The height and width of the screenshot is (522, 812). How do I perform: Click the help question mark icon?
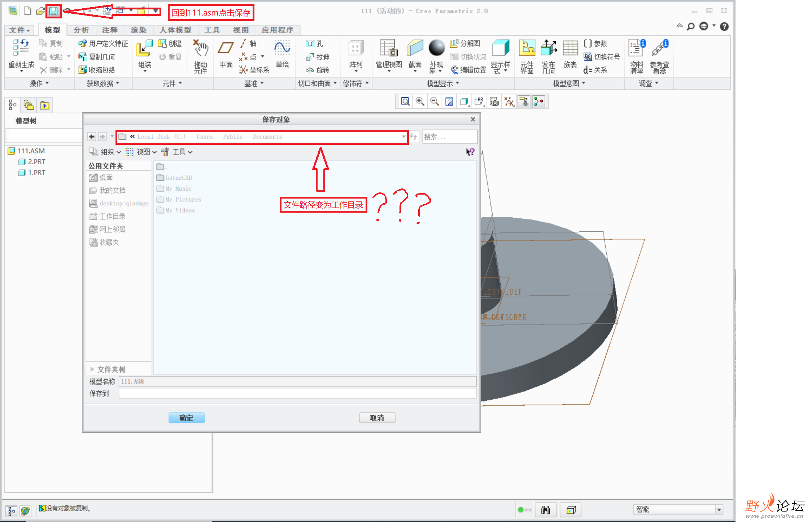(x=724, y=27)
